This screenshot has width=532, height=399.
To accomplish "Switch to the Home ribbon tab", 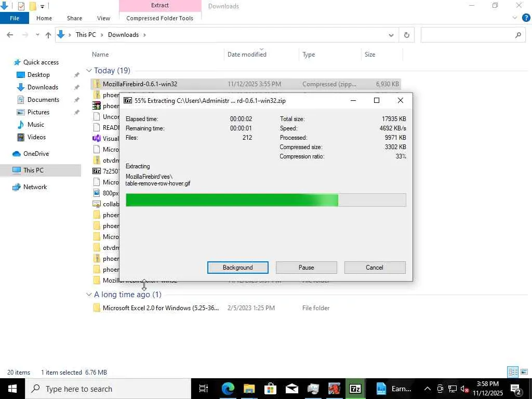I will coord(44,18).
